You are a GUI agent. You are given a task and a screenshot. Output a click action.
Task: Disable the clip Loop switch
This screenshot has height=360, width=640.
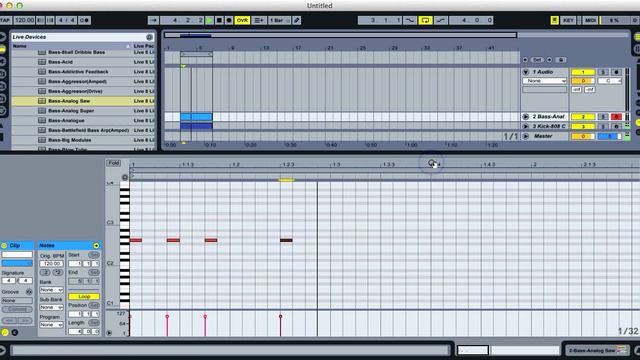[x=84, y=296]
